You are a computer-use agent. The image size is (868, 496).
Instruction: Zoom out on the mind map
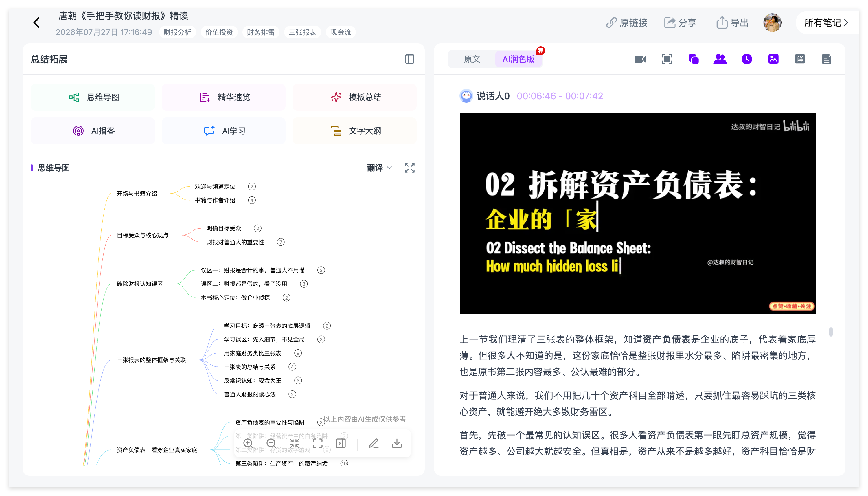(x=271, y=443)
